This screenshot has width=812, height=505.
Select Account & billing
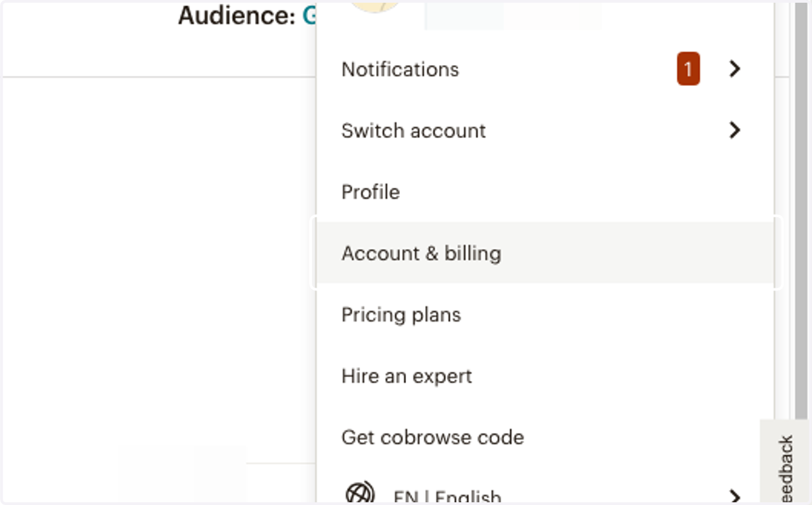pos(545,252)
